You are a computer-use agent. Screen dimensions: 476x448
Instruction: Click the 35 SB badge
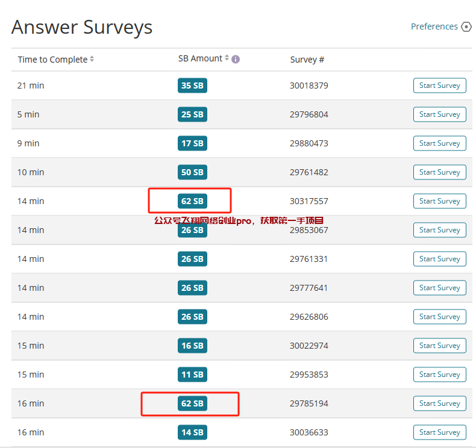[x=192, y=86]
